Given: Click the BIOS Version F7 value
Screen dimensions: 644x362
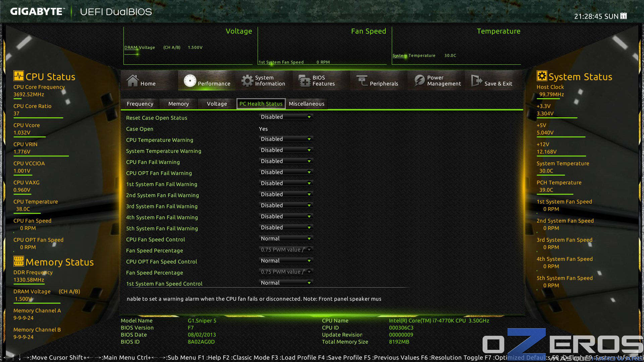Looking at the screenshot, I should (191, 328).
